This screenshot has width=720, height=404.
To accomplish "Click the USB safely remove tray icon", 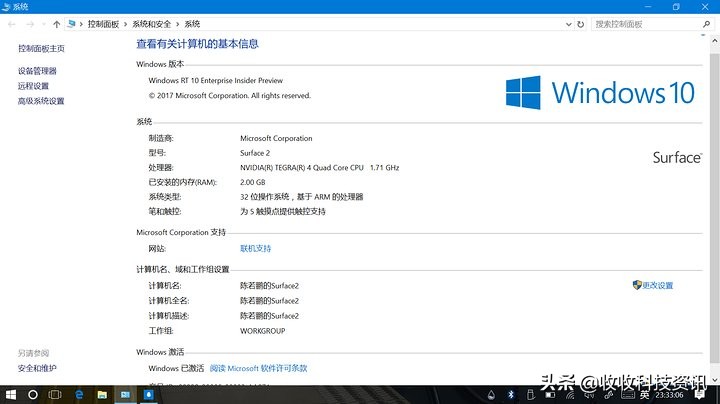I will pyautogui.click(x=530, y=395).
